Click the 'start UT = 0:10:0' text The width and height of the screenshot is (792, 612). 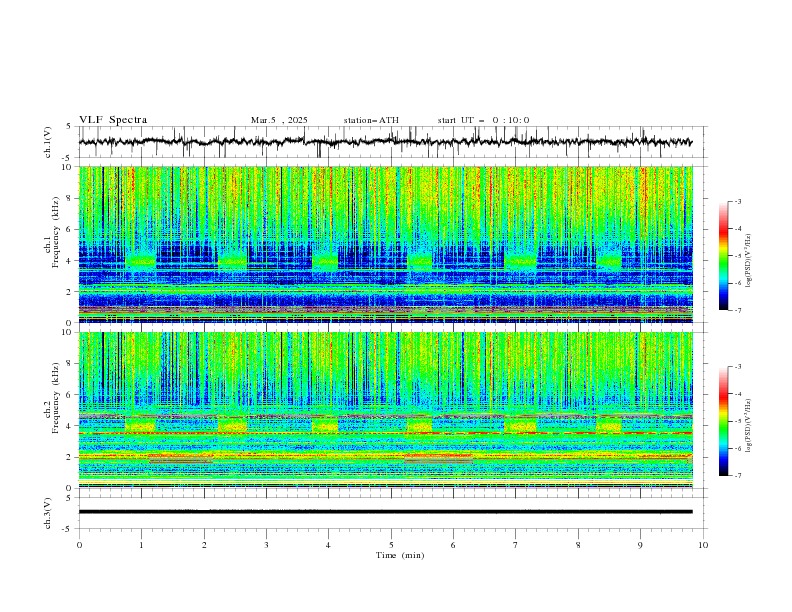click(483, 120)
